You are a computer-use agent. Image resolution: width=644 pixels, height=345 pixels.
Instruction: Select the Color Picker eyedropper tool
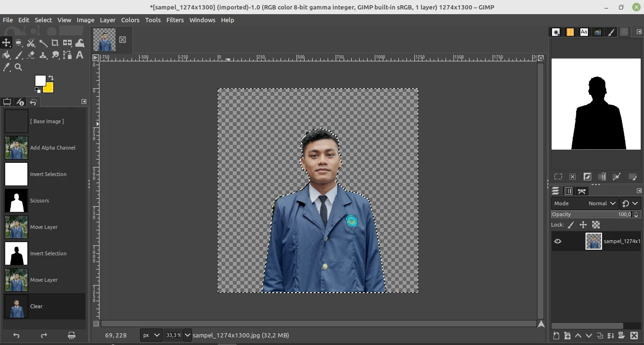pyautogui.click(x=6, y=67)
